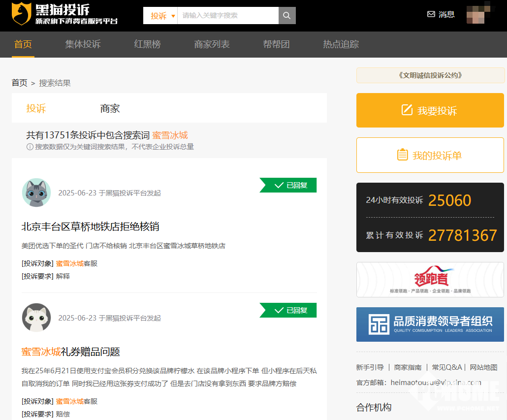Select the 投诉 results tab
This screenshot has height=420, width=507.
click(x=36, y=108)
